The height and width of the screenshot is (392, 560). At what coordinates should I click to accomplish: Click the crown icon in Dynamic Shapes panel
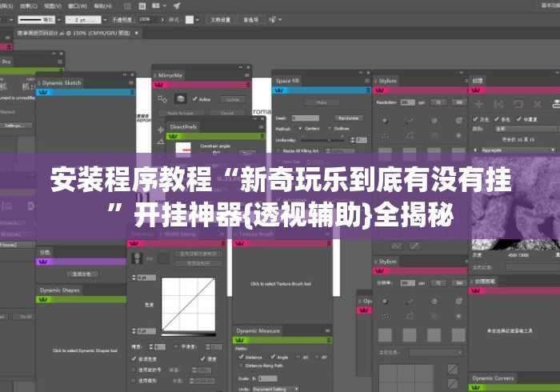tap(43, 299)
